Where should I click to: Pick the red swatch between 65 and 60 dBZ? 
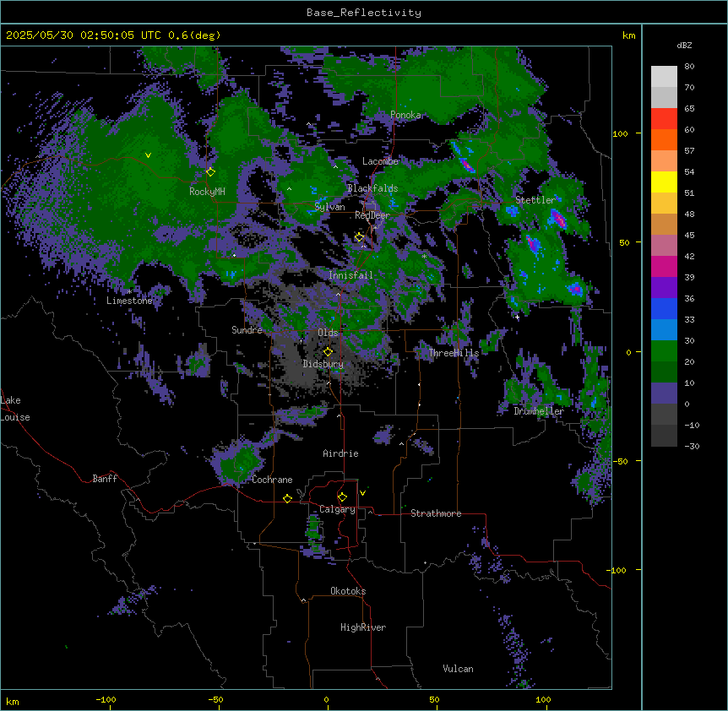(x=664, y=119)
